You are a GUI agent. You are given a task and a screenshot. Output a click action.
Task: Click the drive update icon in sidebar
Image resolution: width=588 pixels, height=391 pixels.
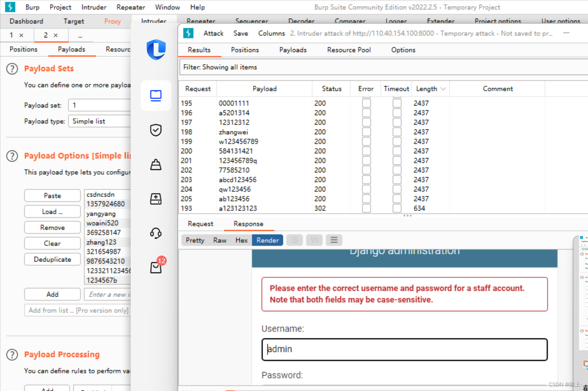[x=156, y=199]
